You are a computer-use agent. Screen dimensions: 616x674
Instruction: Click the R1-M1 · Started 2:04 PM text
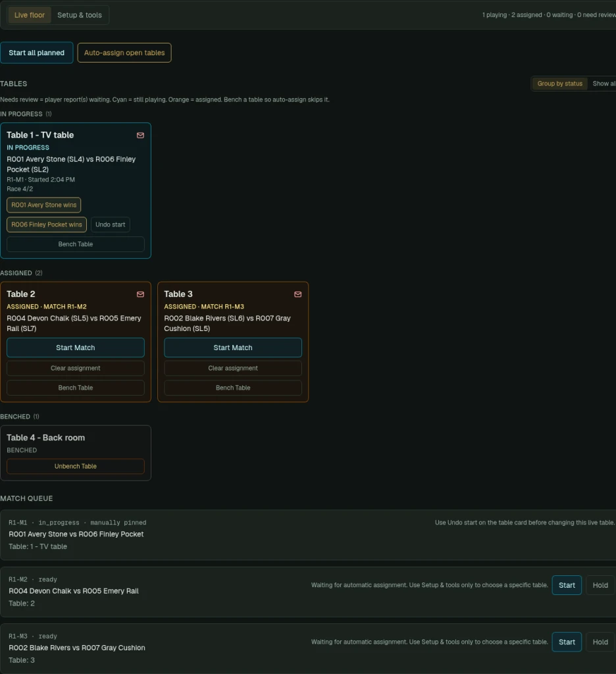pyautogui.click(x=41, y=180)
